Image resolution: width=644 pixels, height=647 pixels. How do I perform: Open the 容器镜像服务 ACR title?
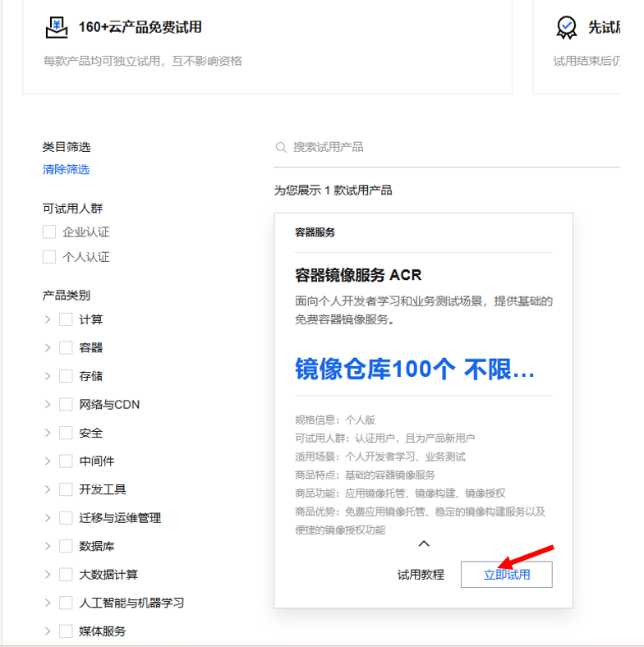[358, 275]
